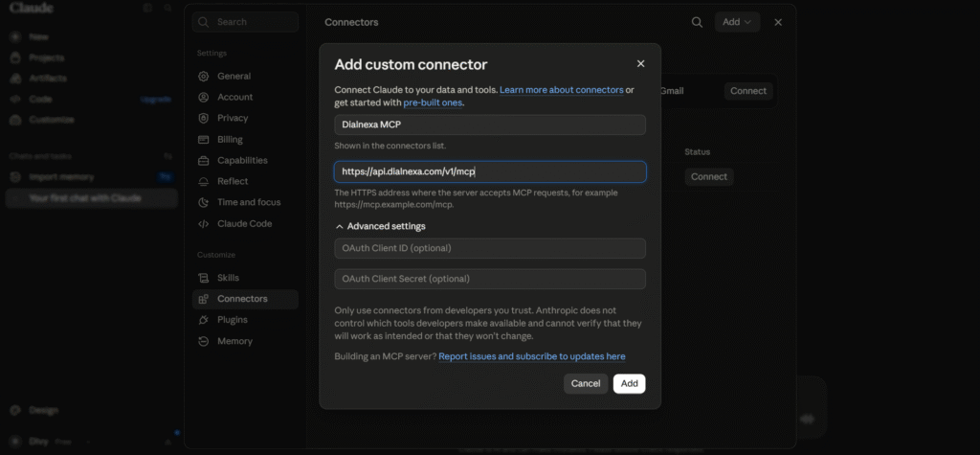Click the Billing card icon

(203, 139)
